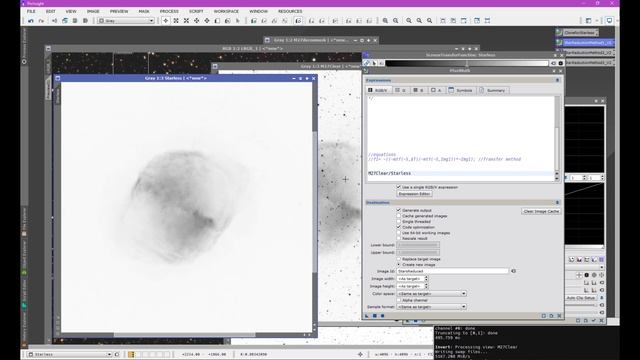The image size is (640, 360).
Task: Click the second zoom magnifier icon in toolbar
Action: point(396,20)
